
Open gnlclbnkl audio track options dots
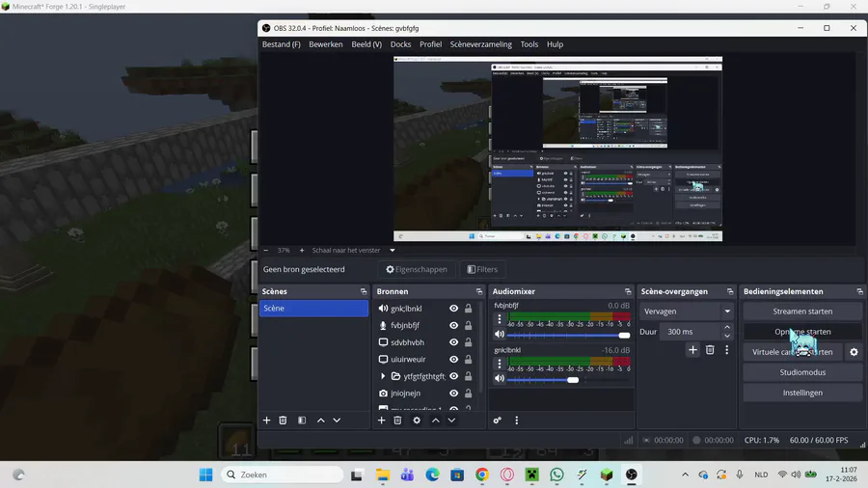(x=500, y=364)
